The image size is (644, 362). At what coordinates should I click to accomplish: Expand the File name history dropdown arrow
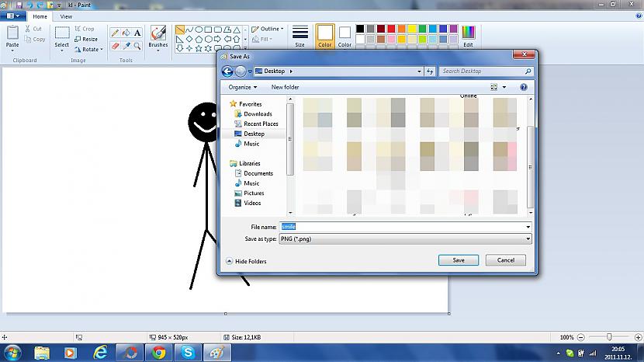(528, 227)
